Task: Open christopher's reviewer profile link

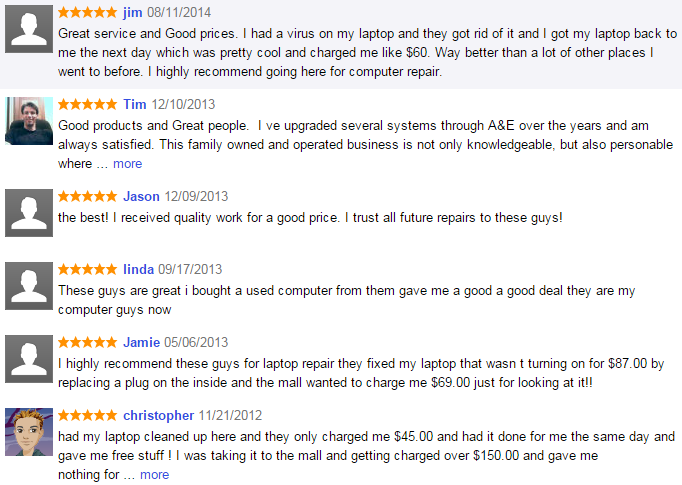Action: [x=158, y=416]
